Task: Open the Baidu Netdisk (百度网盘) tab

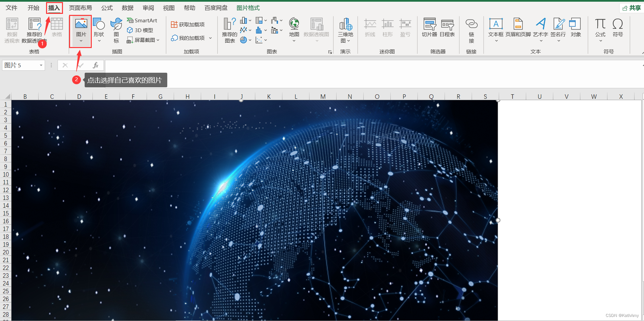Action: coord(216,8)
